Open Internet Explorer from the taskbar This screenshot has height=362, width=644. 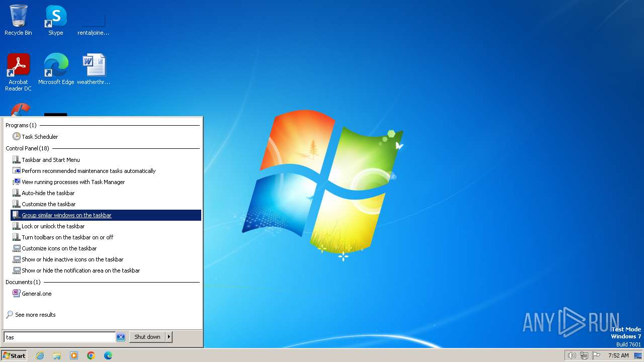pos(40,355)
